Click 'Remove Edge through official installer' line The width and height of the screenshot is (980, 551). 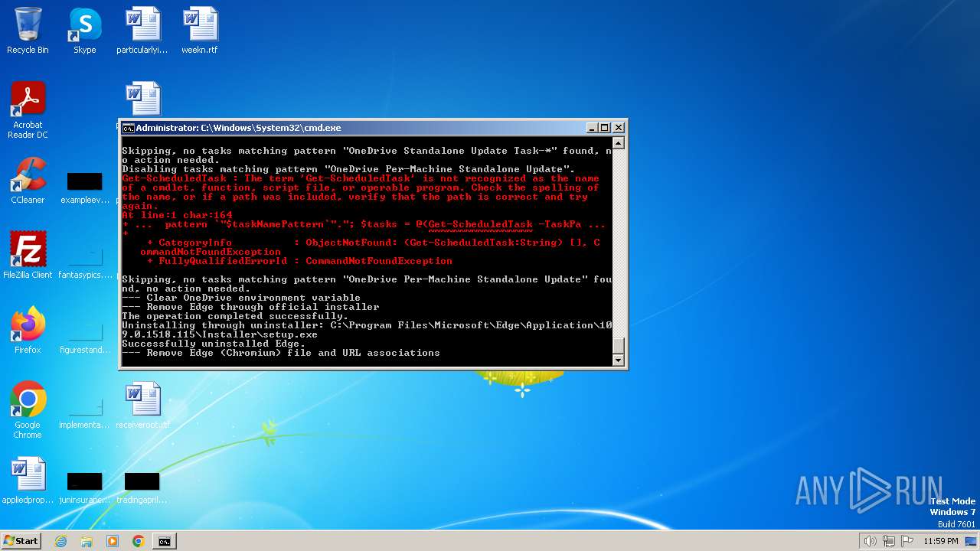click(250, 307)
